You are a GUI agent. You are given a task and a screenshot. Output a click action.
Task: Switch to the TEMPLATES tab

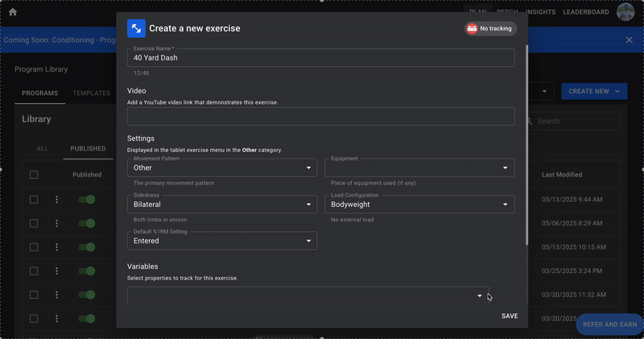click(x=92, y=93)
